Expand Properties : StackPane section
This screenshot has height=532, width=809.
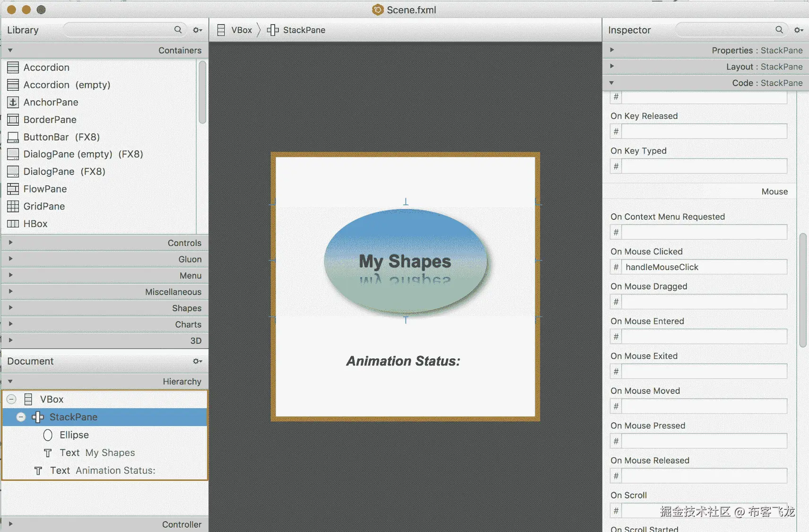click(612, 50)
